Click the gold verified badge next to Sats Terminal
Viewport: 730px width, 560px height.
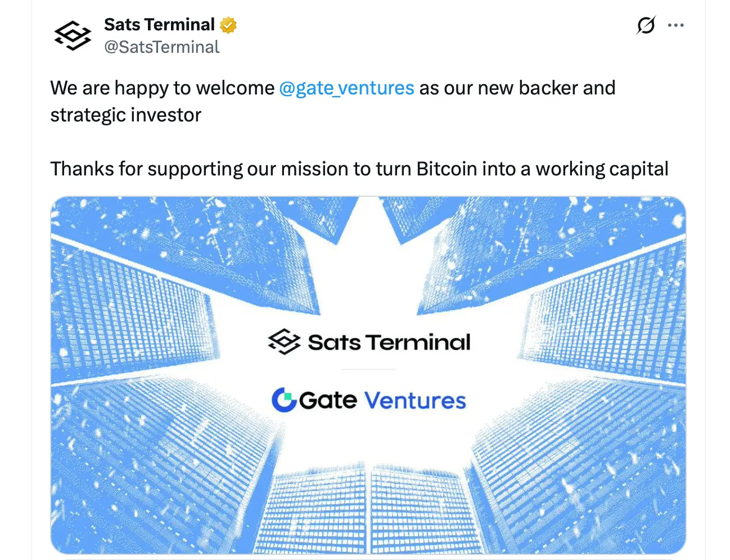[x=227, y=24]
